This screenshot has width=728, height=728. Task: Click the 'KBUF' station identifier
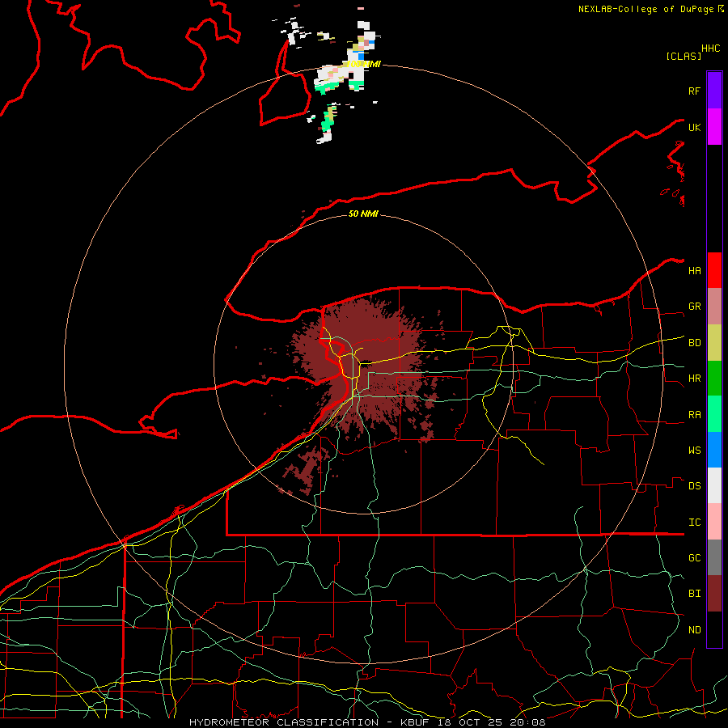pyautogui.click(x=414, y=722)
